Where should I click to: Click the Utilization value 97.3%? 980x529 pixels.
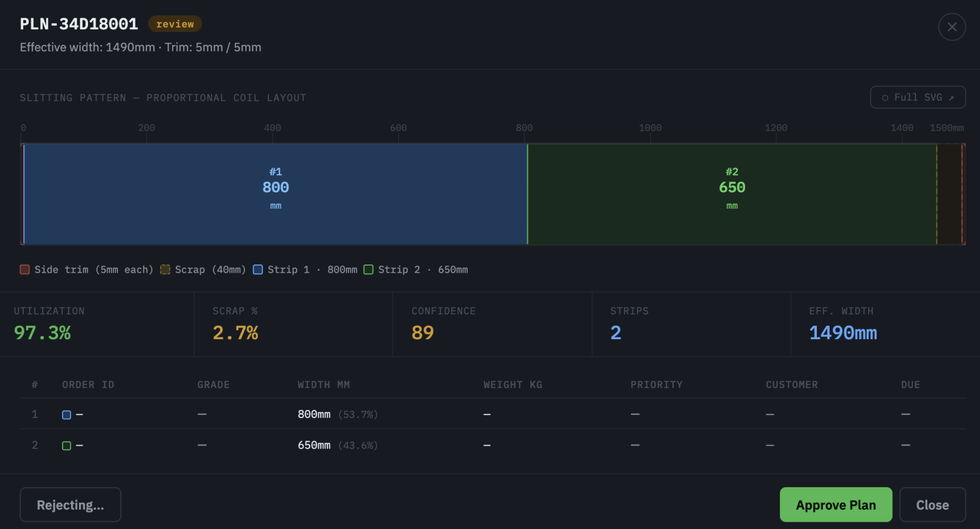[42, 332]
